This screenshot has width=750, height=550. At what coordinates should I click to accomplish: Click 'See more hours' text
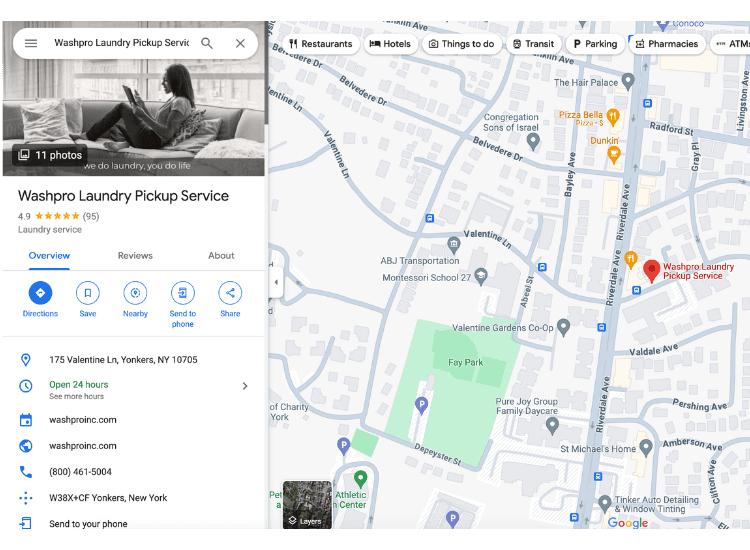click(x=77, y=396)
